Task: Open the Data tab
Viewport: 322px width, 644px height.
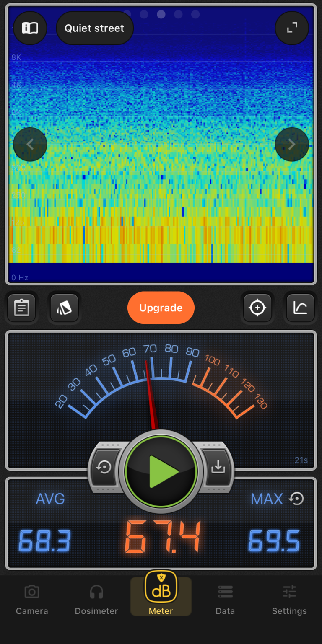Action: point(225,600)
